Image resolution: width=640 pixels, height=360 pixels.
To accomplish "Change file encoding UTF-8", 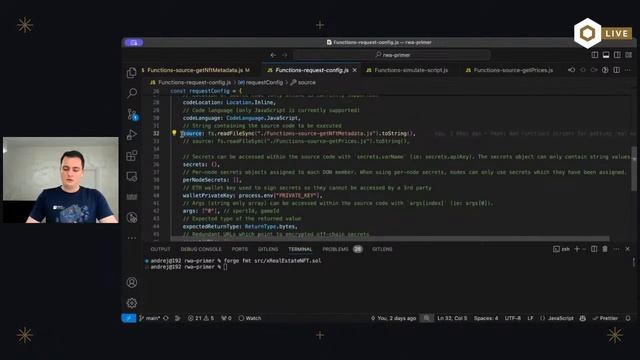I will (513, 318).
